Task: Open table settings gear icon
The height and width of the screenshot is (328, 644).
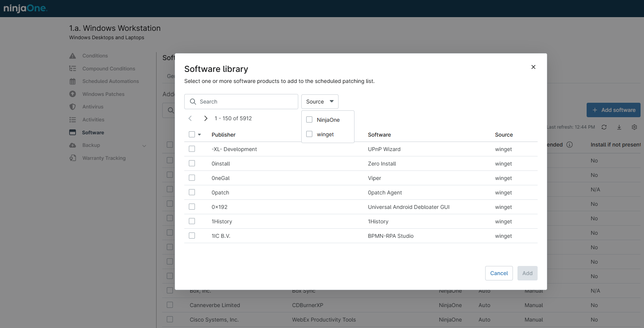Action: [x=635, y=127]
